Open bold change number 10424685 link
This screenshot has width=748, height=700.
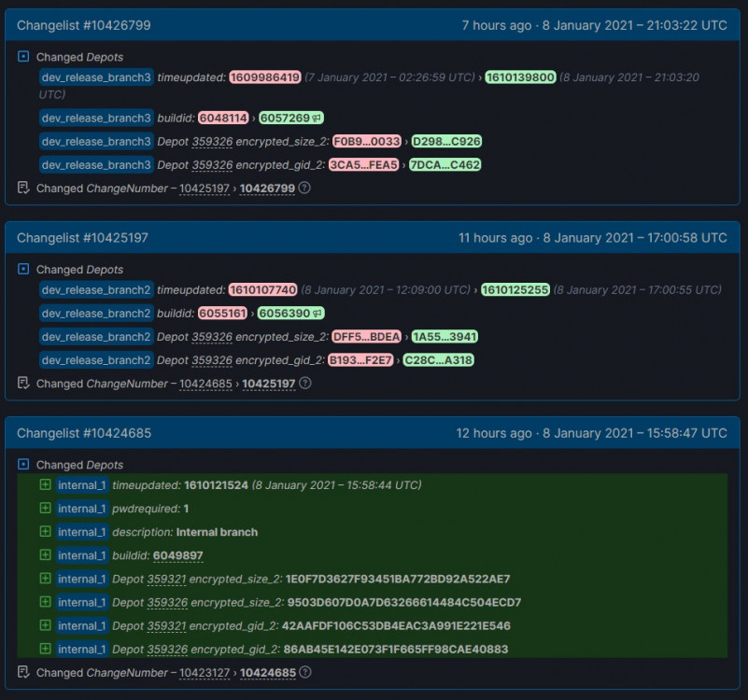coord(268,673)
